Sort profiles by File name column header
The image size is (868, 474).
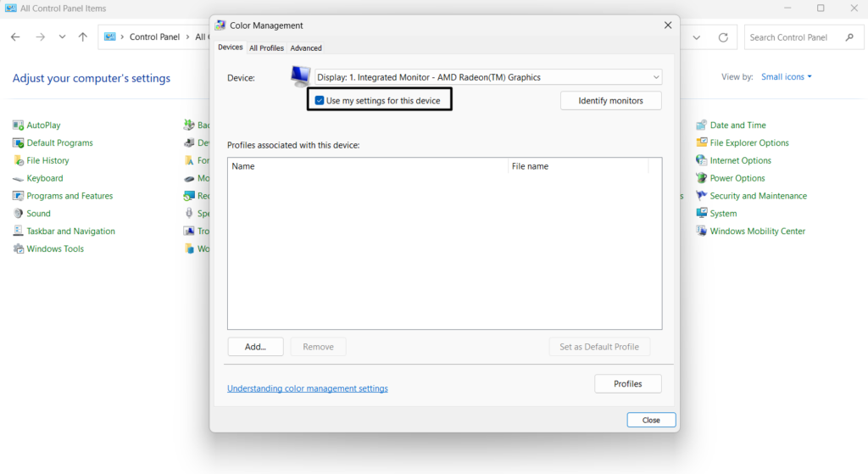[578, 166]
